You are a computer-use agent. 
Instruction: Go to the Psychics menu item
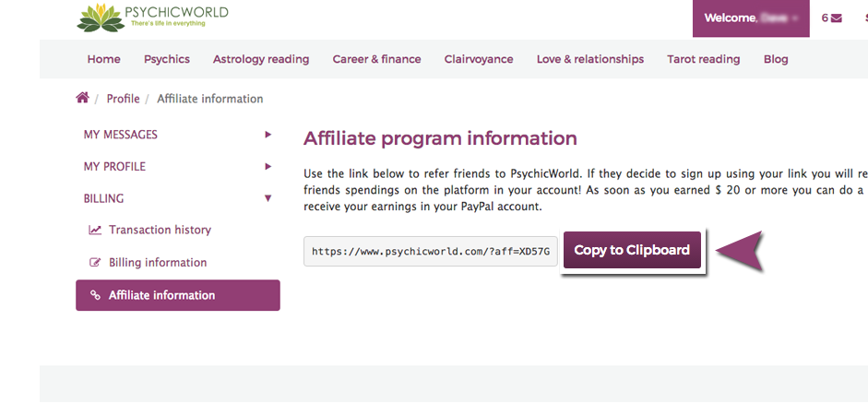[x=167, y=59]
